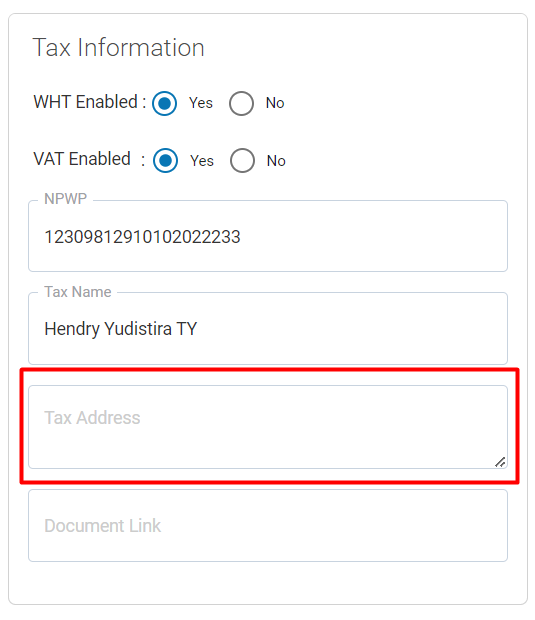Click the No label beside WHT Enabled
This screenshot has width=535, height=620.
[275, 103]
